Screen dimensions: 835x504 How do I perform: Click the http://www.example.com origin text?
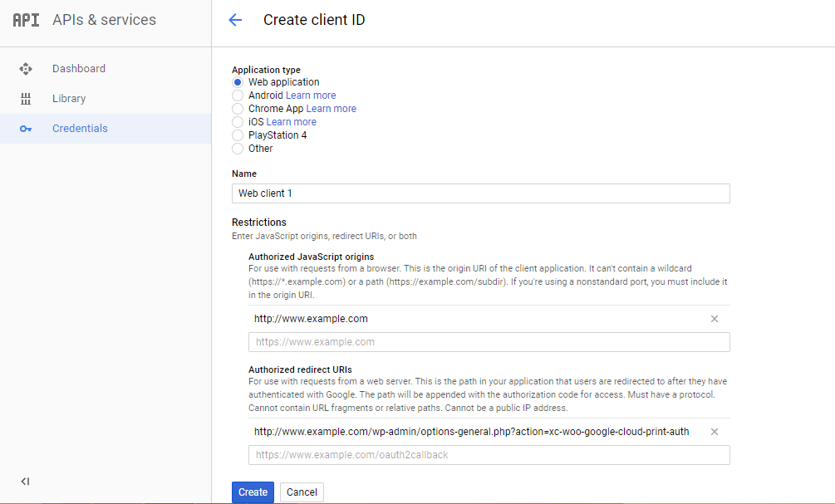311,319
